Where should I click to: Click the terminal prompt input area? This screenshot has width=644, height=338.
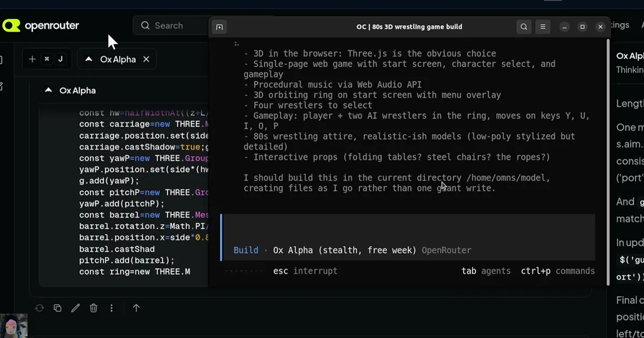pyautogui.click(x=408, y=237)
